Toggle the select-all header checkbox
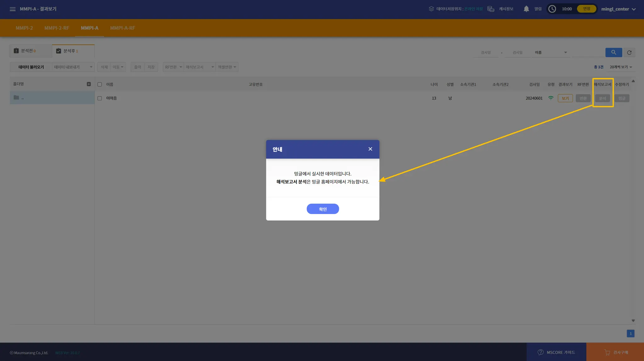The image size is (644, 361). (x=100, y=84)
